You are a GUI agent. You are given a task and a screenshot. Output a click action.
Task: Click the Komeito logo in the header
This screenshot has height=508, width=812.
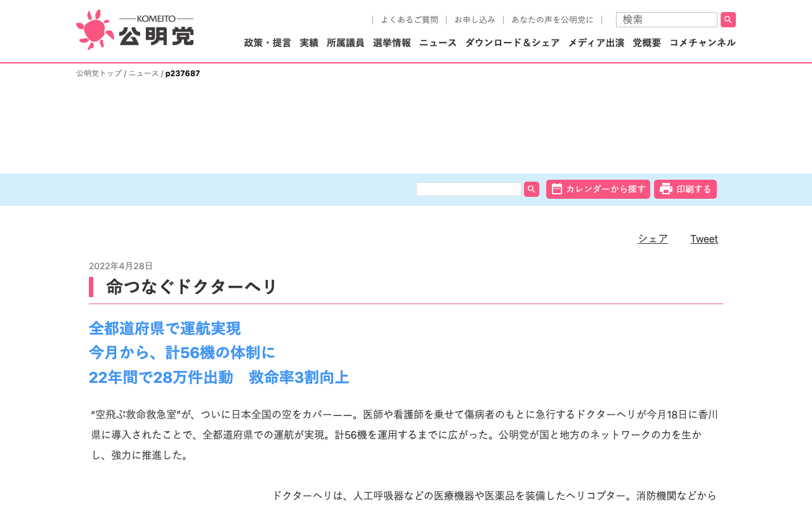134,30
